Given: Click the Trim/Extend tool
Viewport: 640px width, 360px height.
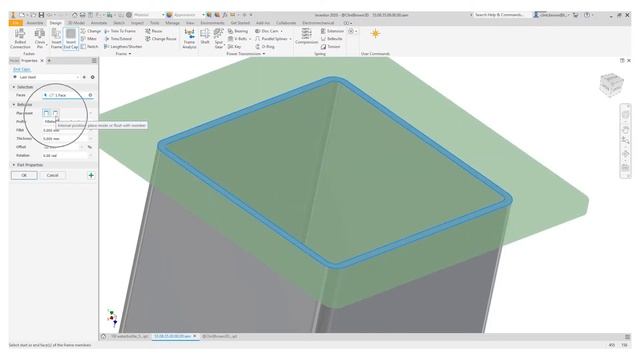Looking at the screenshot, I should tap(118, 39).
